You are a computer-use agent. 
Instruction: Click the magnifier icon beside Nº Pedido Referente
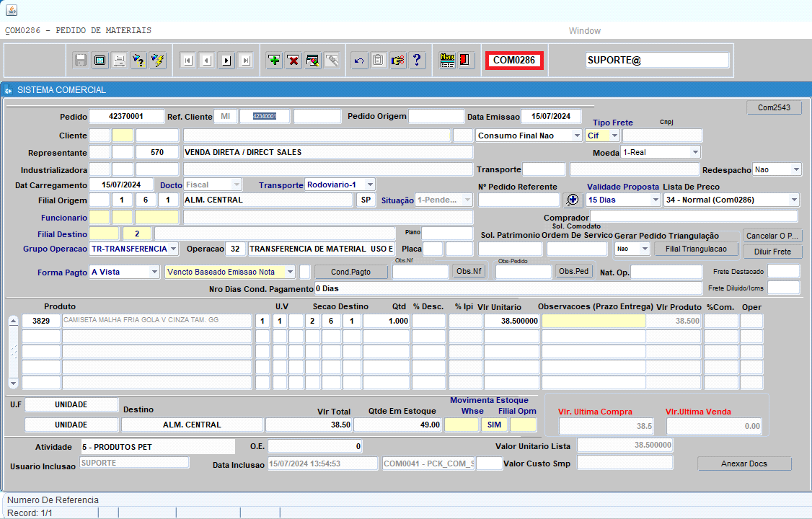point(573,200)
